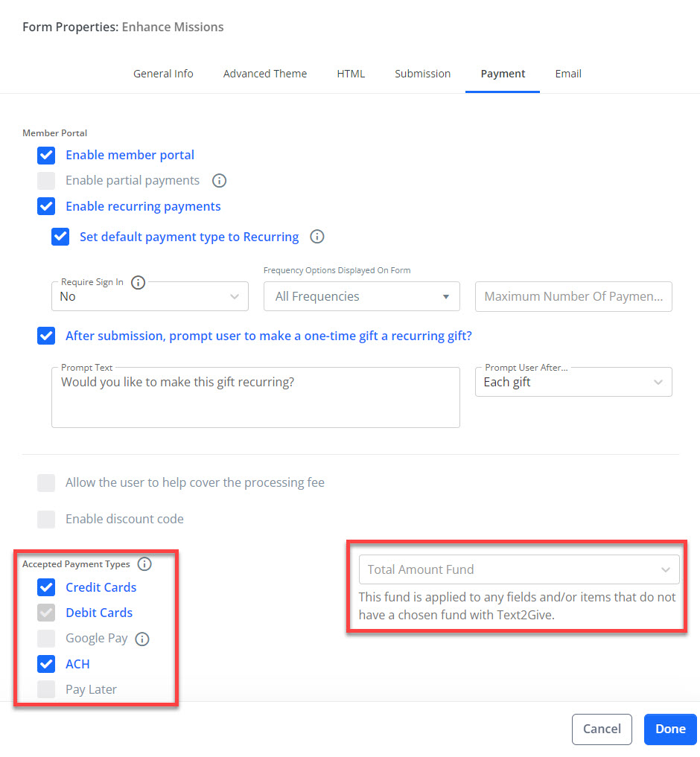Open the Total Amount Fund dropdown
Image resolution: width=700 pixels, height=757 pixels.
click(x=519, y=569)
